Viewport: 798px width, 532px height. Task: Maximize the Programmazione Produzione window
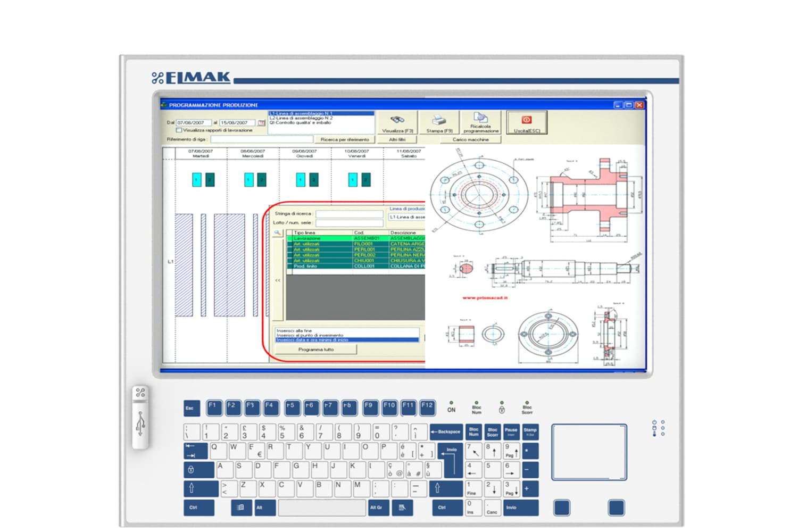tap(628, 105)
